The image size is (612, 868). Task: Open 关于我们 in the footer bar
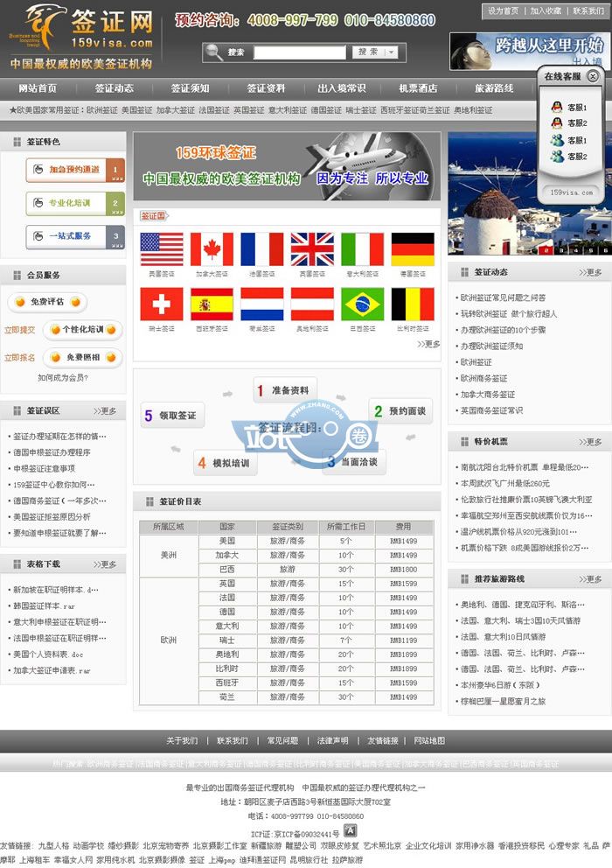click(182, 740)
